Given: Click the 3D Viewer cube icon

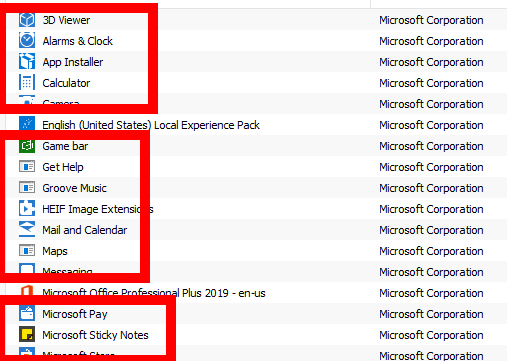Looking at the screenshot, I should [27, 20].
